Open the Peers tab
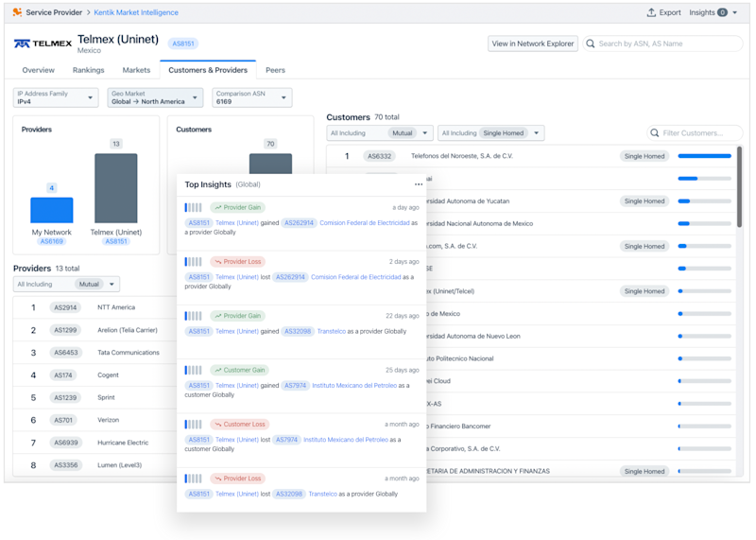756x540 pixels. tap(275, 70)
